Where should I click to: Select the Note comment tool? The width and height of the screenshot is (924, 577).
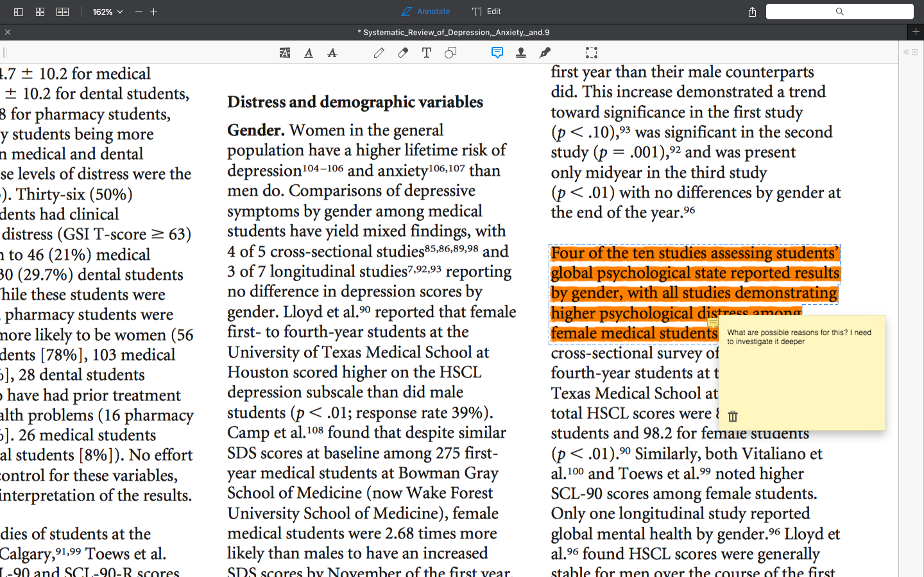pos(497,53)
